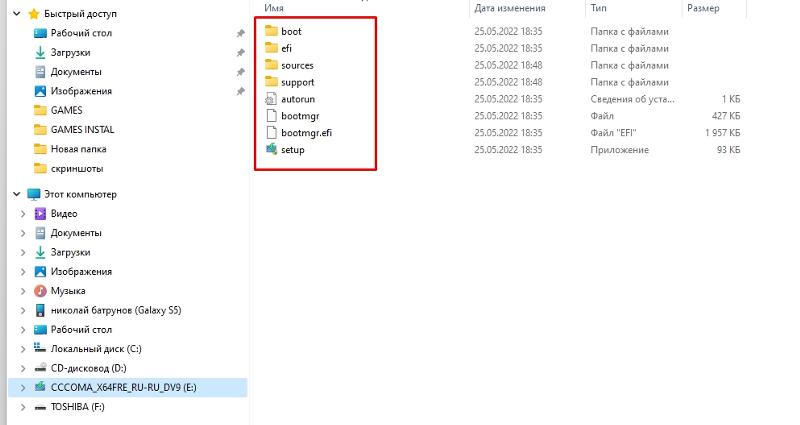Screen dimensions: 800x425
Task: Expand the Локальный диск (C:) node
Action: [x=23, y=349]
